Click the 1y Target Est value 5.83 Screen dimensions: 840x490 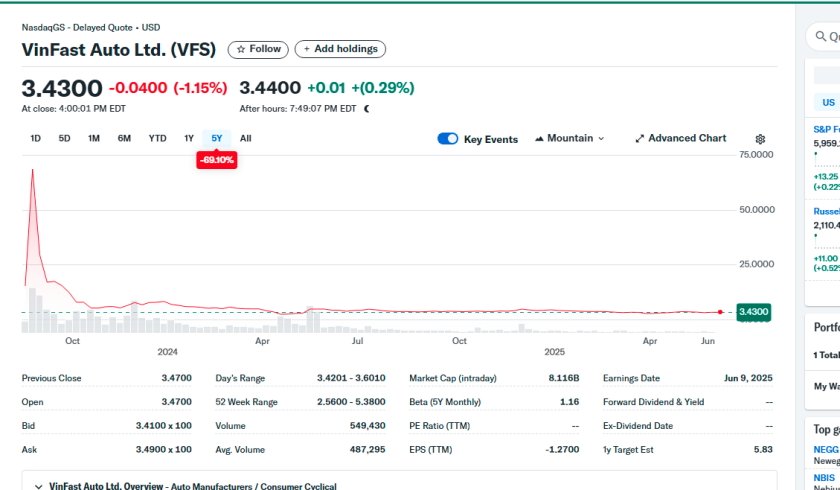pos(763,450)
